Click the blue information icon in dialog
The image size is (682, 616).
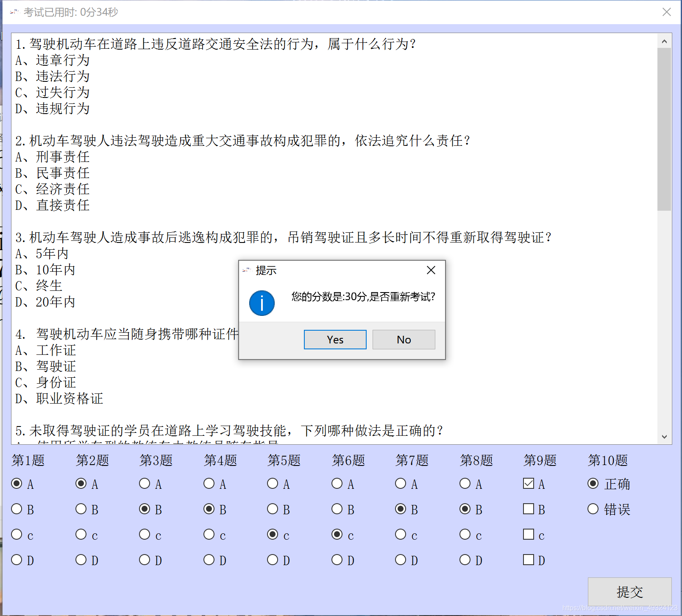(x=262, y=303)
